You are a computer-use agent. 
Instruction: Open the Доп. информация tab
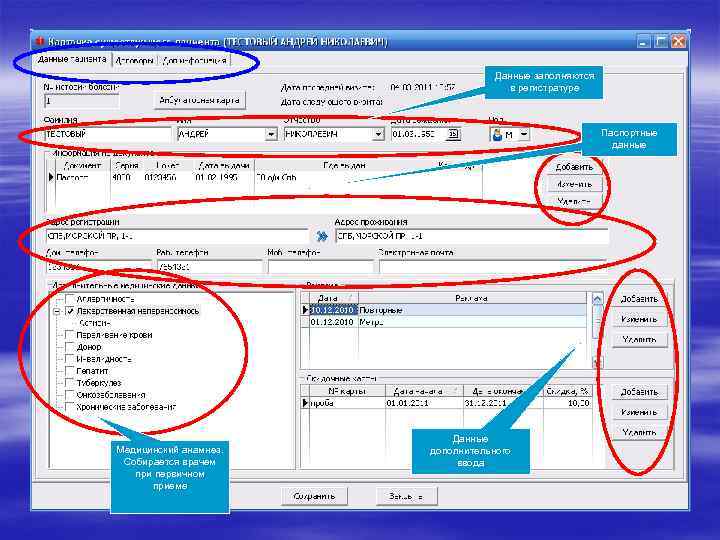click(x=194, y=61)
